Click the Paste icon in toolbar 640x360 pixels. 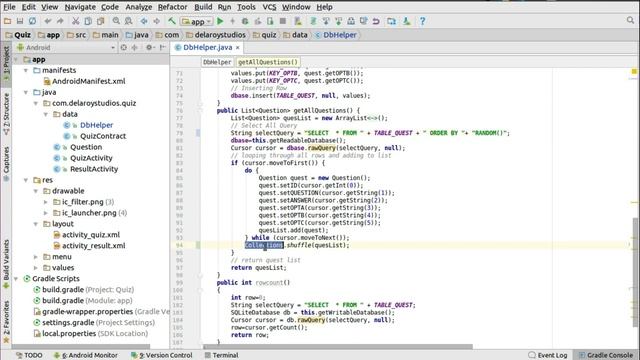click(x=100, y=21)
